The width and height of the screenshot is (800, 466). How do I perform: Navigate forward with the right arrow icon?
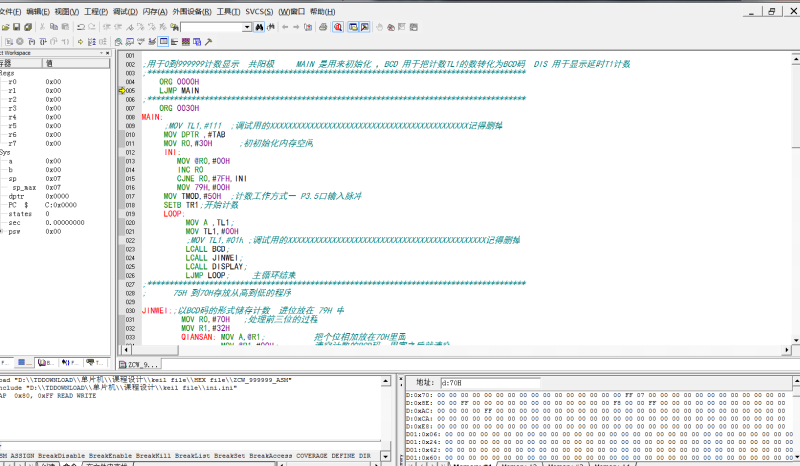(x=296, y=27)
